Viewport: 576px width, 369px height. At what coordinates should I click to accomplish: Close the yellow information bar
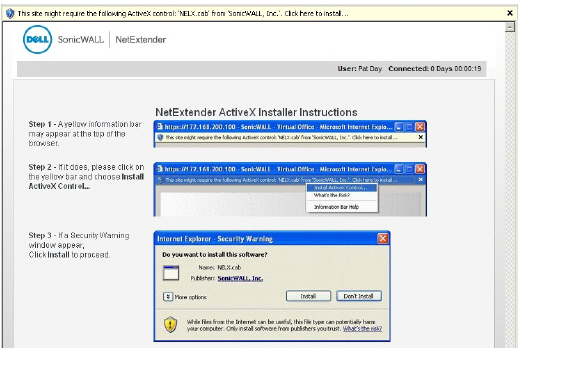coord(510,13)
